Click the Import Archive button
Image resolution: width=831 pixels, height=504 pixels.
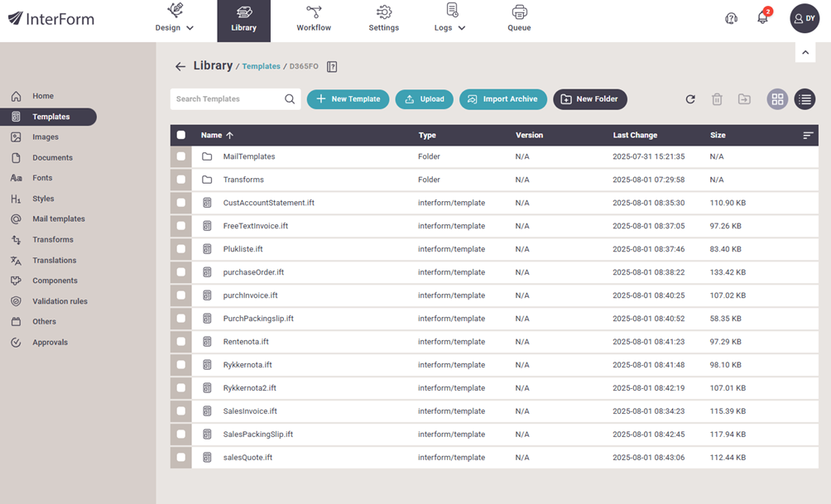[502, 99]
